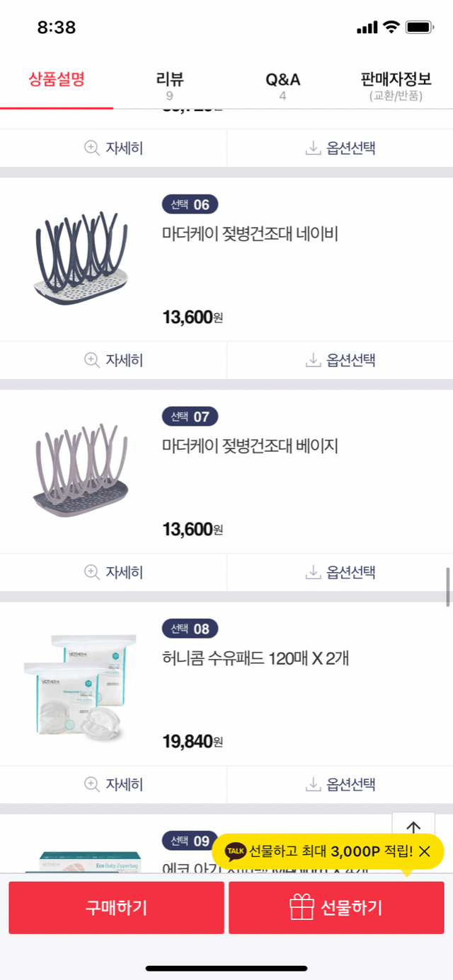Tap 자세히 in the top product row
The image size is (453, 980).
(113, 148)
